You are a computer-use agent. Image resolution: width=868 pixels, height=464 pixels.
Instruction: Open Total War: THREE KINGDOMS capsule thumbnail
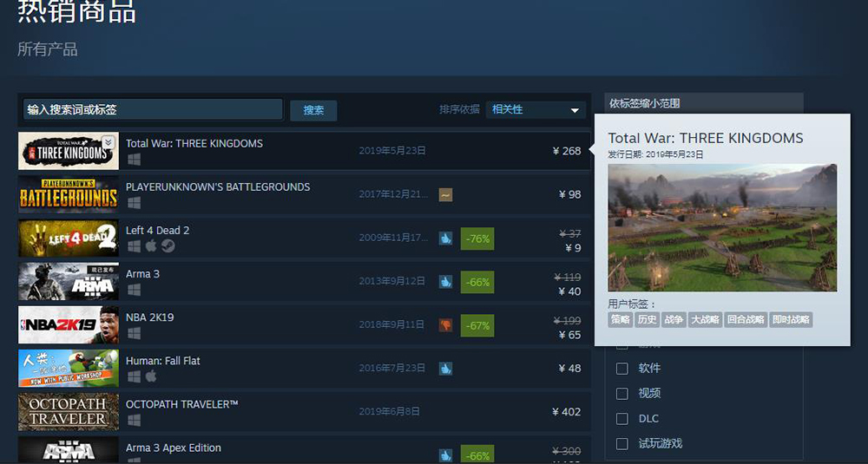tap(69, 151)
